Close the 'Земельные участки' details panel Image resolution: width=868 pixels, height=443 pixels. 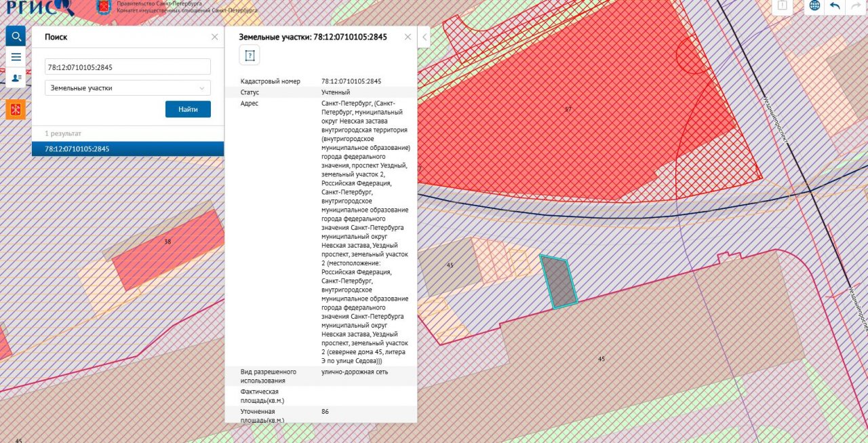click(x=408, y=37)
